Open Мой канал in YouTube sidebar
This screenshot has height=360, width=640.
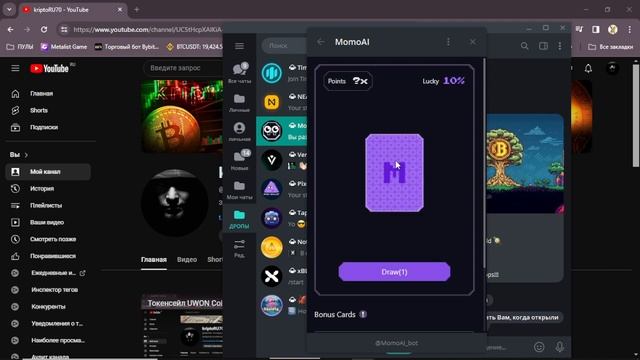click(48, 172)
